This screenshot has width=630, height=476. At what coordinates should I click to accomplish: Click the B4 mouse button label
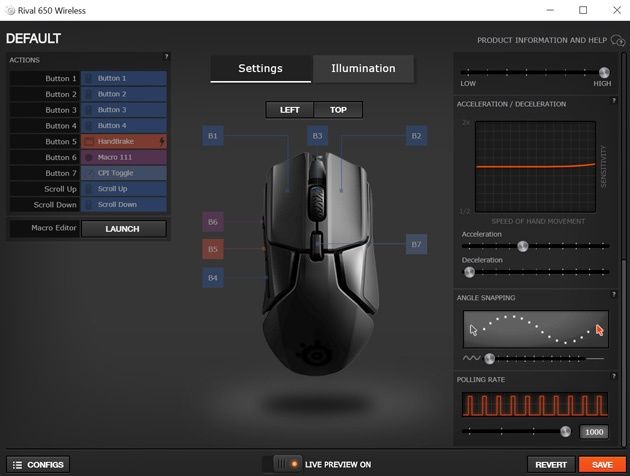click(213, 278)
